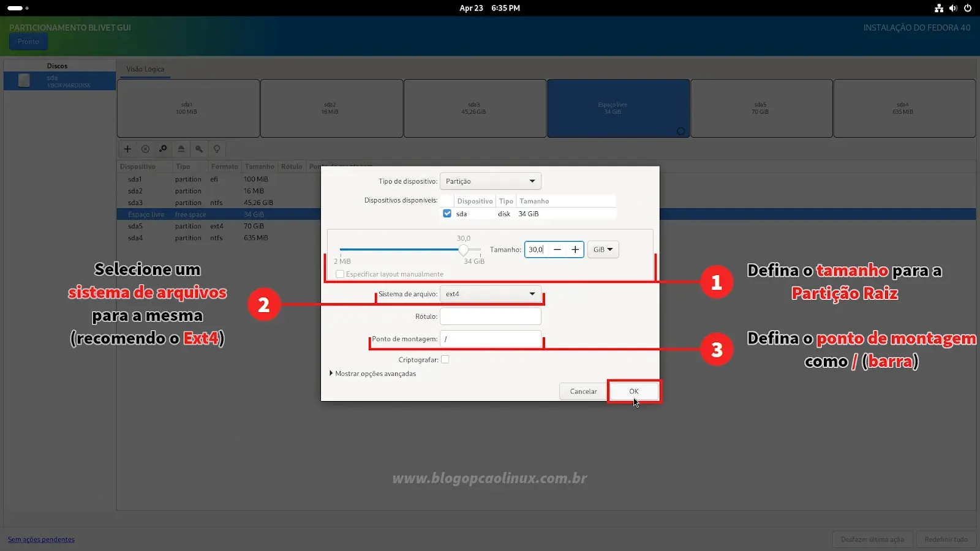This screenshot has width=980, height=551.
Task: Click the unmount eject icon
Action: click(181, 149)
